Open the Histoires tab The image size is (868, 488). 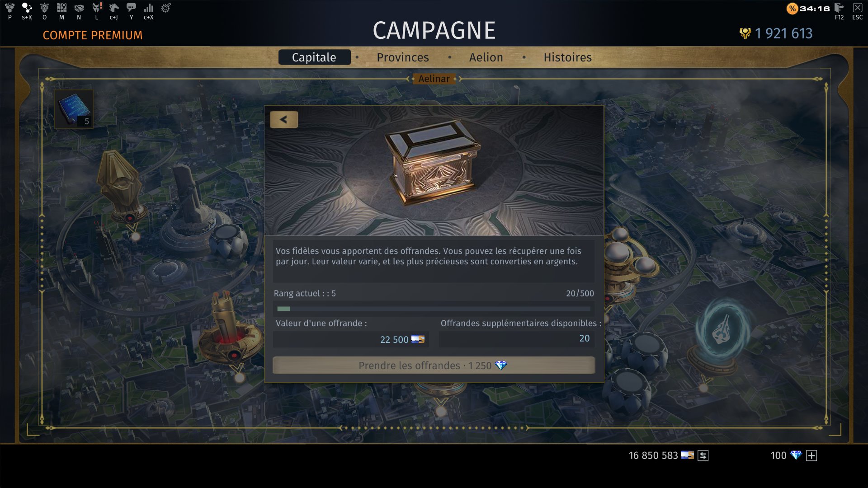tap(567, 57)
